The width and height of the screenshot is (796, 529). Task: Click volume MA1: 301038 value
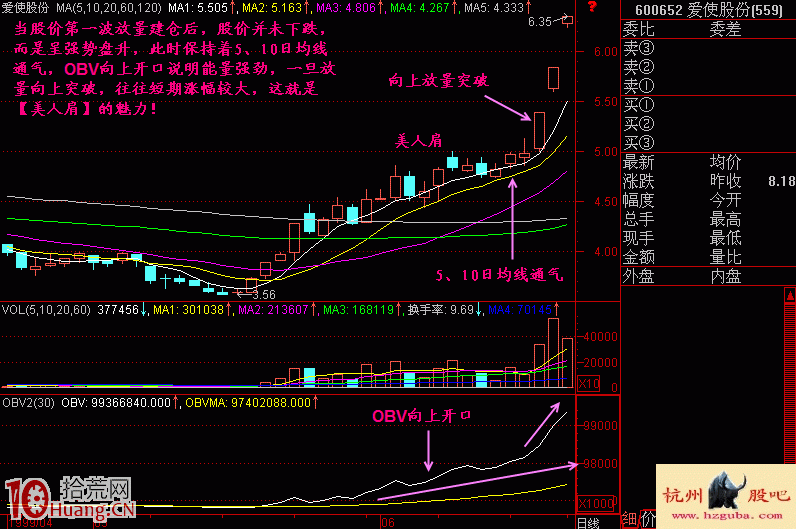pos(189,310)
